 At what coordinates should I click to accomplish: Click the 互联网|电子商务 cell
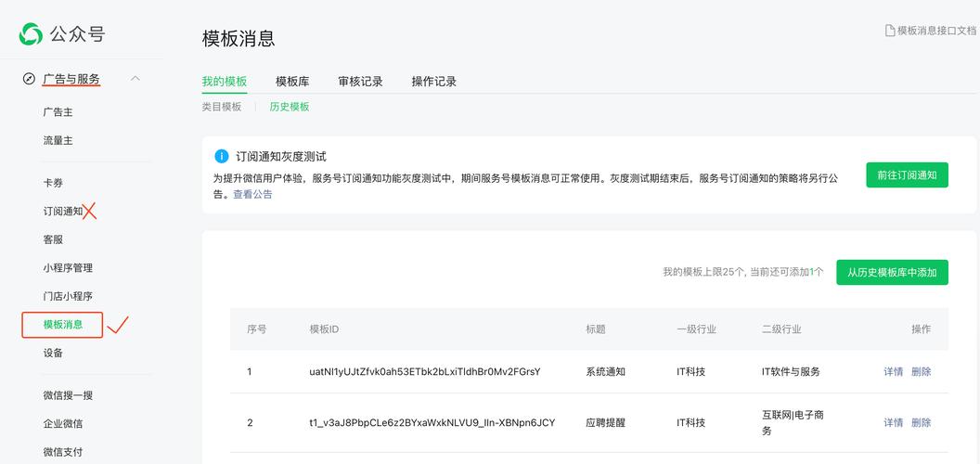(793, 423)
